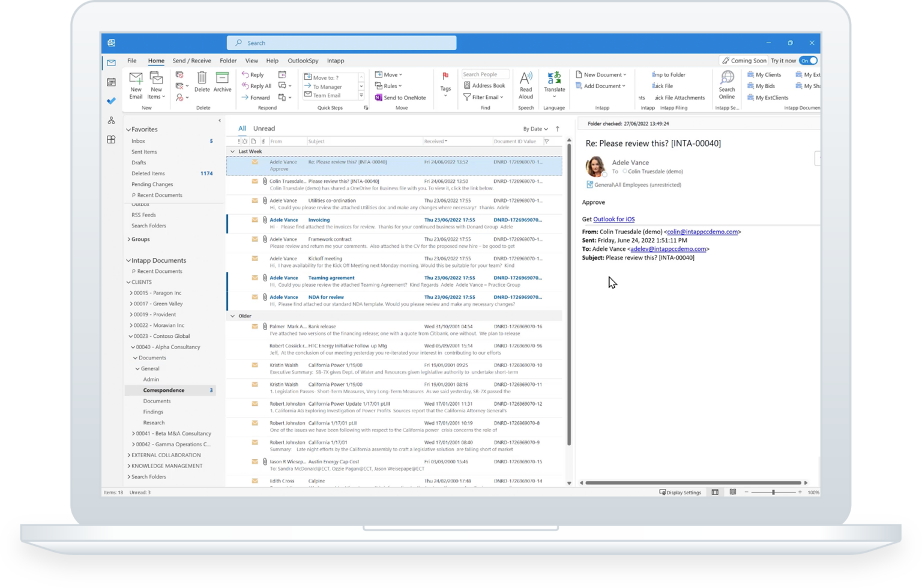
Task: Select the Calendar icon in the sidebar
Action: (x=110, y=80)
